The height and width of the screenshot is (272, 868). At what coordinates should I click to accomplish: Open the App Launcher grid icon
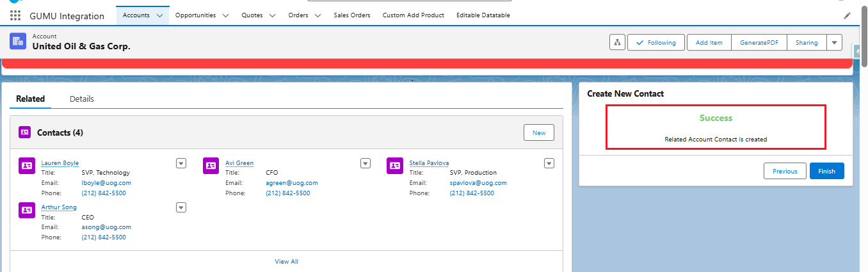pos(15,15)
